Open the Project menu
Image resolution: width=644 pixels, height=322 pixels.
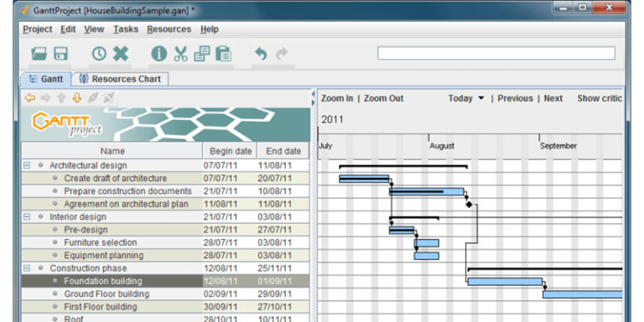tap(38, 29)
